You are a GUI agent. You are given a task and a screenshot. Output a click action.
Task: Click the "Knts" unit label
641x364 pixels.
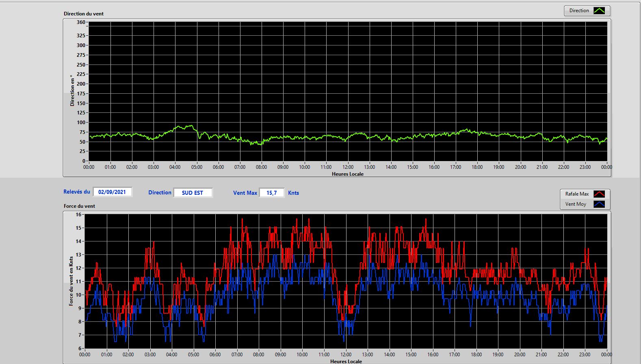[293, 193]
